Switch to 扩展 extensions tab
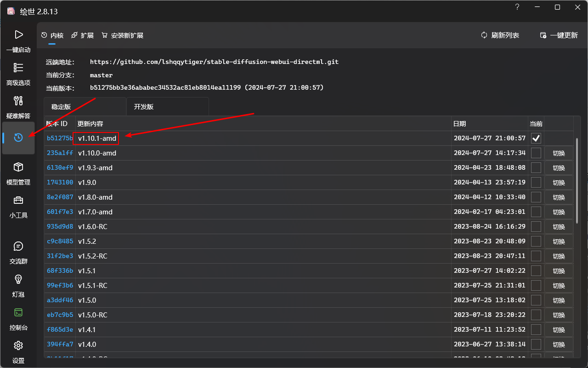 pos(83,35)
